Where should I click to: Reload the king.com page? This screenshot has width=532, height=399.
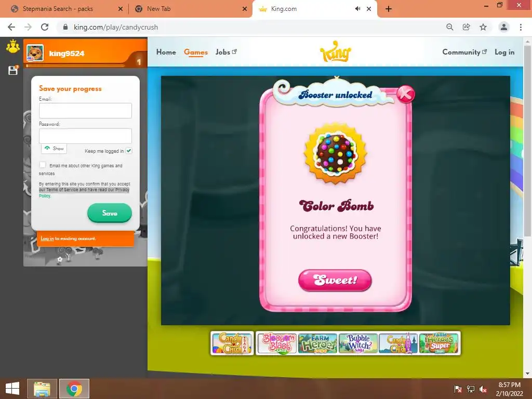tap(45, 27)
